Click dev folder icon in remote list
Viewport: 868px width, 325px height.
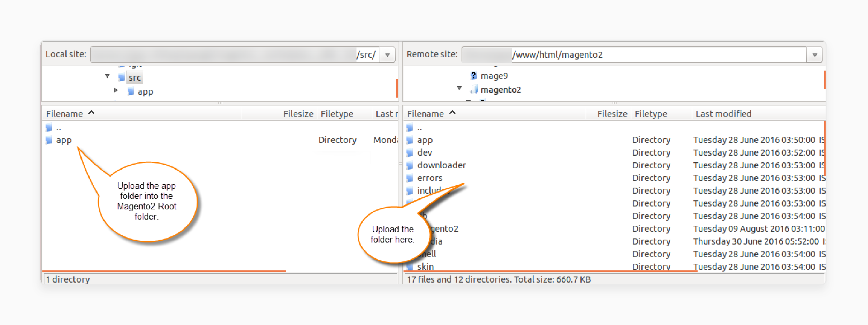pyautogui.click(x=410, y=153)
